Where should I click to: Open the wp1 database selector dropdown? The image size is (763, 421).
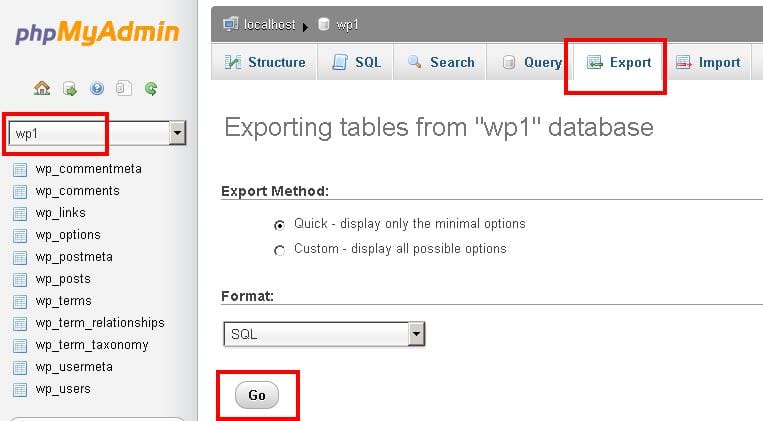97,133
